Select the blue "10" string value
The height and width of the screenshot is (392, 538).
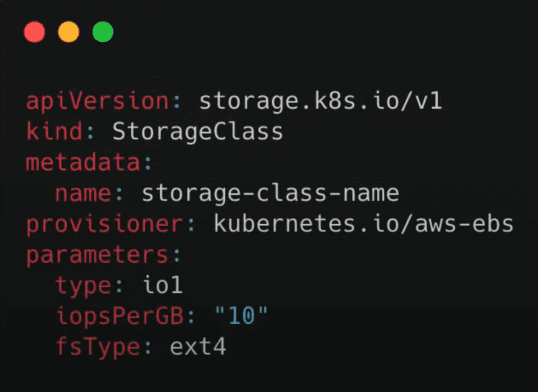[241, 316]
